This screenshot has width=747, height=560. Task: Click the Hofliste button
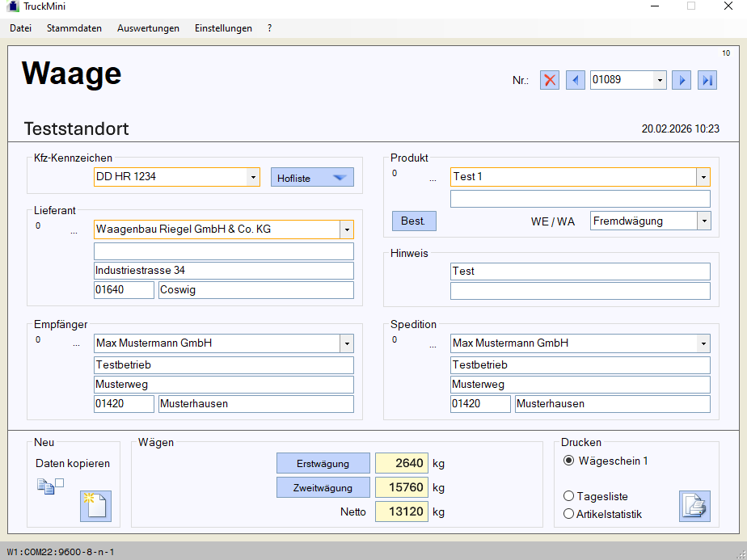tap(312, 178)
